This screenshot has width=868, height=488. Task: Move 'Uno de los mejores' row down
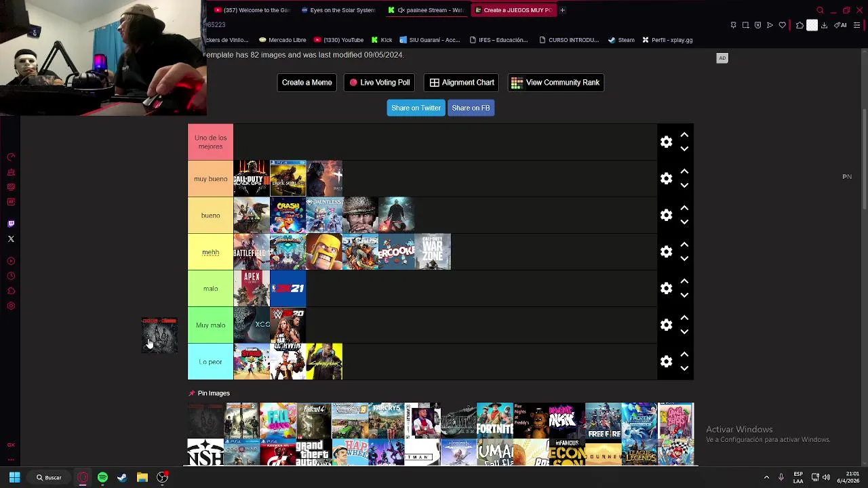pyautogui.click(x=684, y=148)
